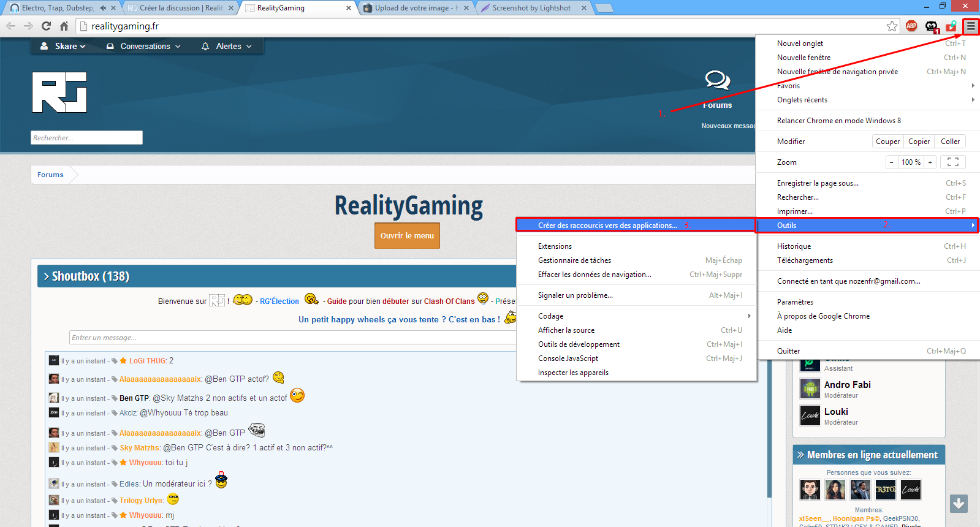
Task: Select Effacer les données de navigation
Action: 636,275
